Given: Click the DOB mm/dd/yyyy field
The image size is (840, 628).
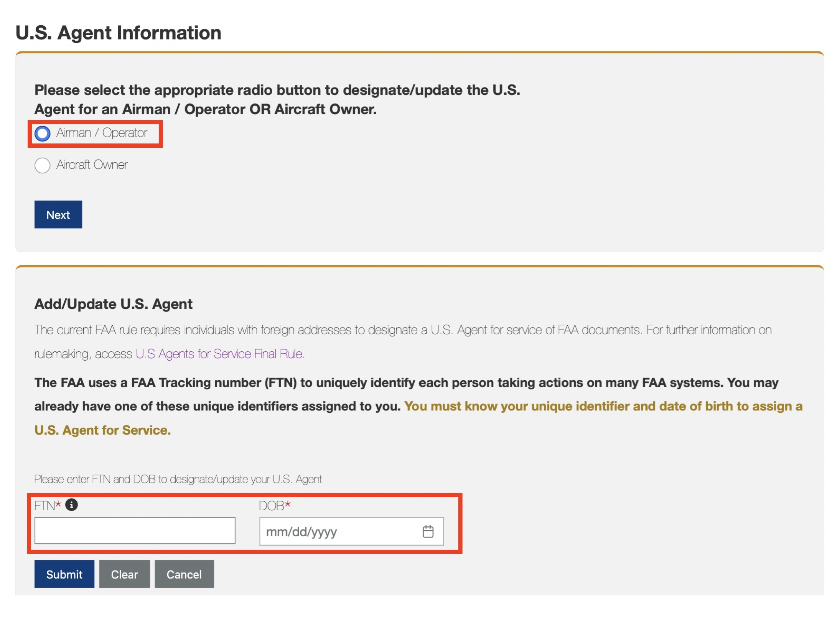Looking at the screenshot, I should pyautogui.click(x=326, y=531).
